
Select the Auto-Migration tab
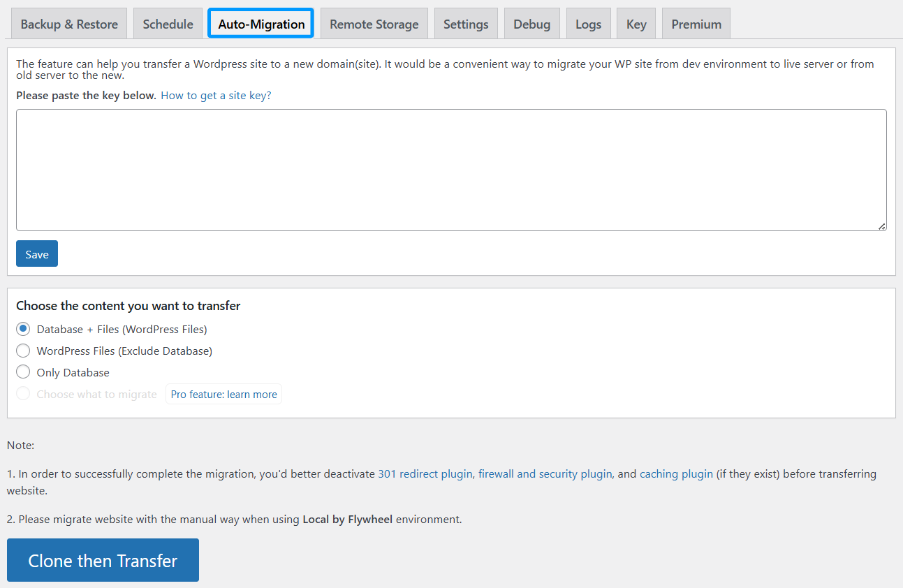pyautogui.click(x=261, y=24)
